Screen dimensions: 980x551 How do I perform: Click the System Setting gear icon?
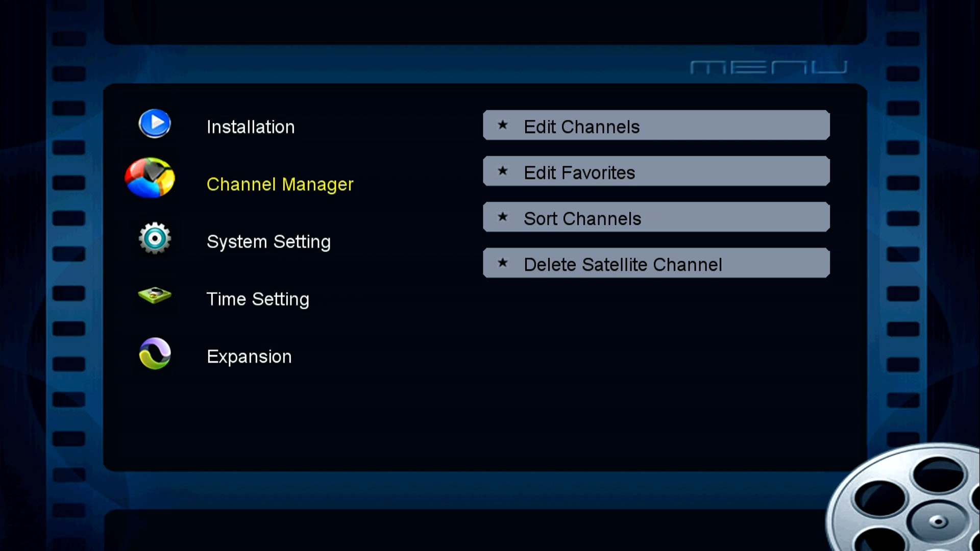[155, 238]
